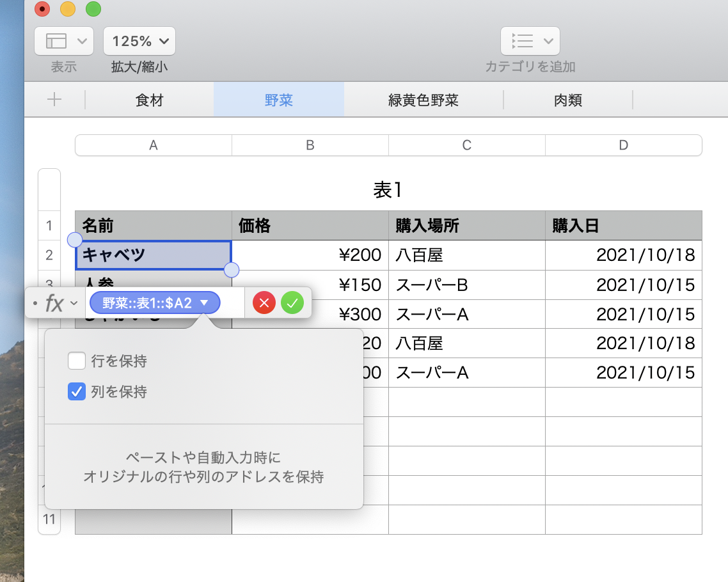Click the green checkmark to accept formula
The width and height of the screenshot is (728, 582).
tap(292, 303)
